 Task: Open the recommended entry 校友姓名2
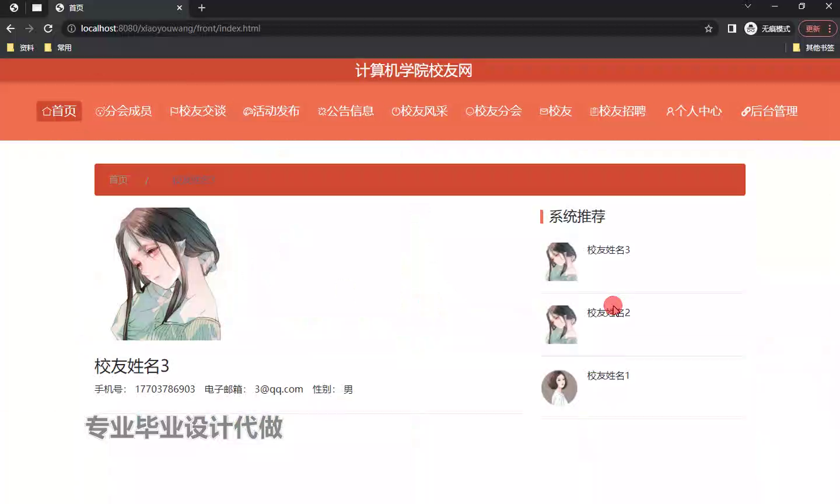608,313
